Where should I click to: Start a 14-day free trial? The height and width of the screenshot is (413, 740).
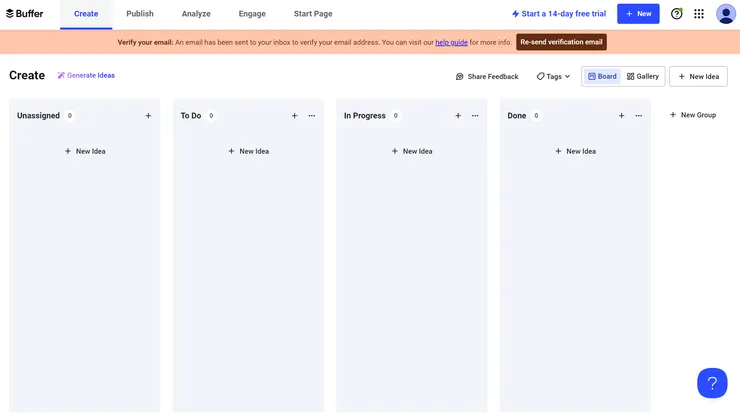click(559, 14)
